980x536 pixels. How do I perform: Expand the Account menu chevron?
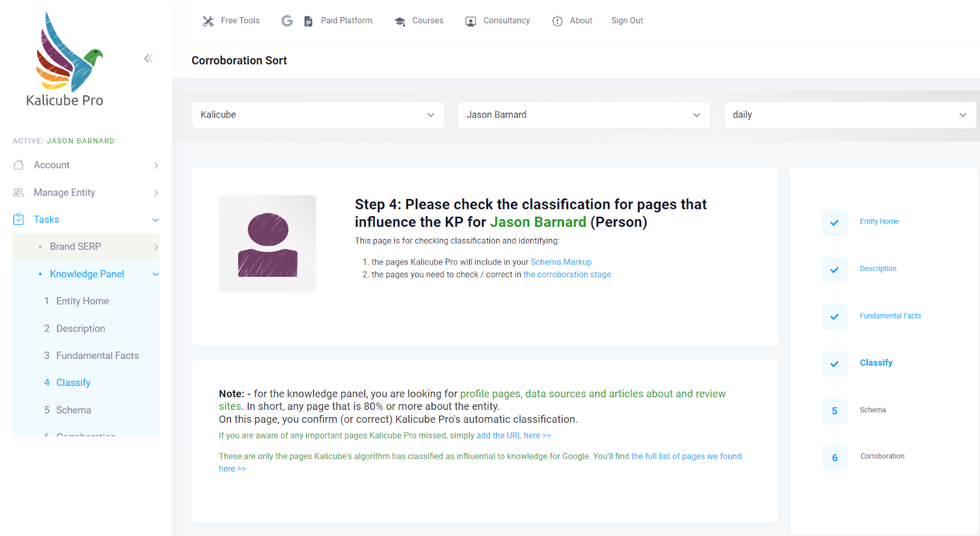(156, 165)
